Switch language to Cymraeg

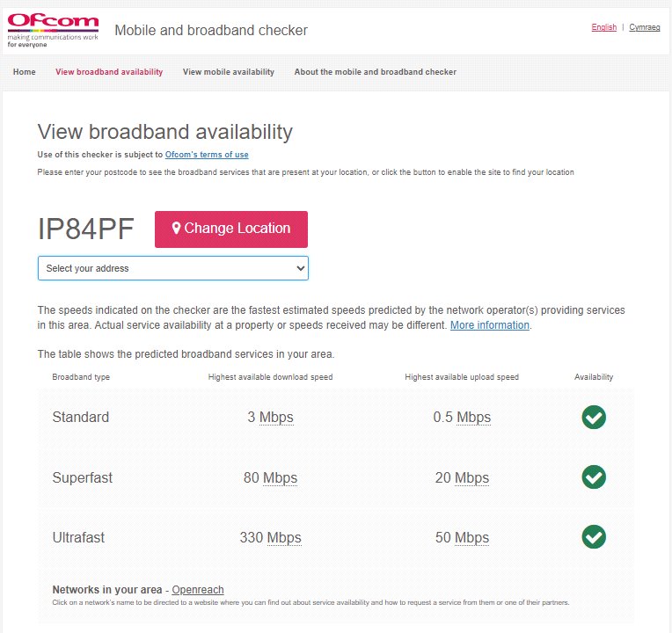click(644, 27)
